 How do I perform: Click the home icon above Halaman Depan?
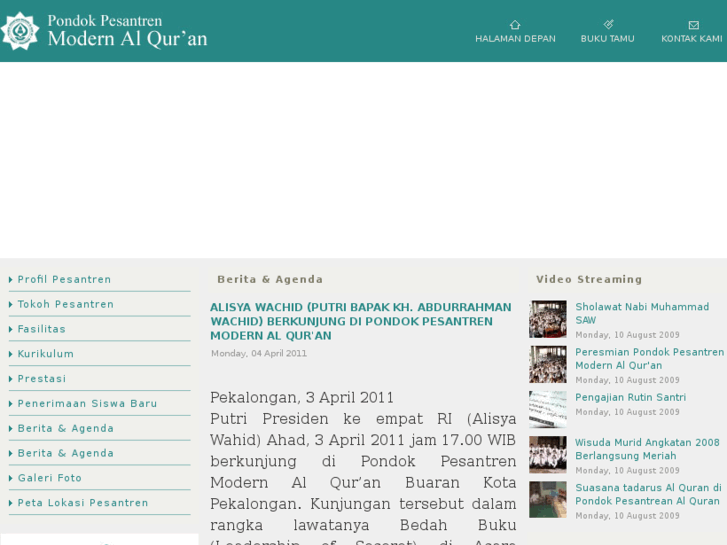coord(515,25)
